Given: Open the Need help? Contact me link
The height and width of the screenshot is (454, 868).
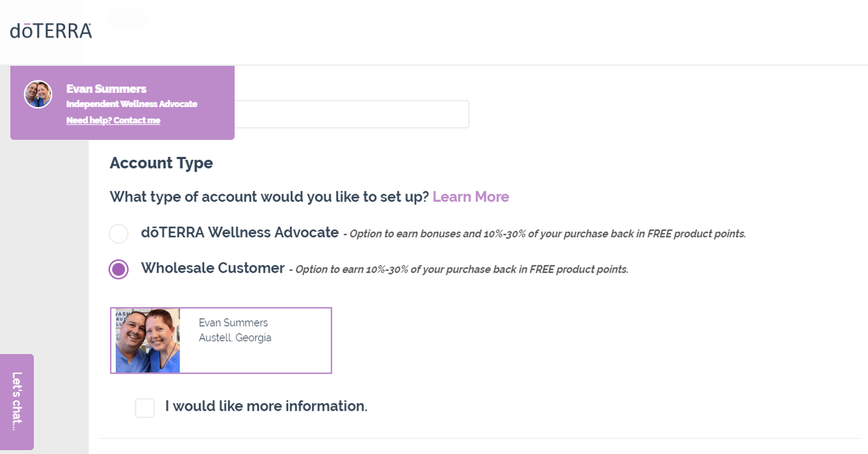Looking at the screenshot, I should [x=114, y=120].
